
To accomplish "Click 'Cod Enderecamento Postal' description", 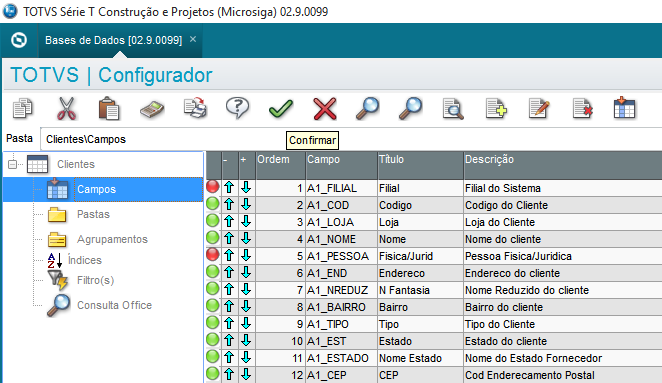I will 562,375.
